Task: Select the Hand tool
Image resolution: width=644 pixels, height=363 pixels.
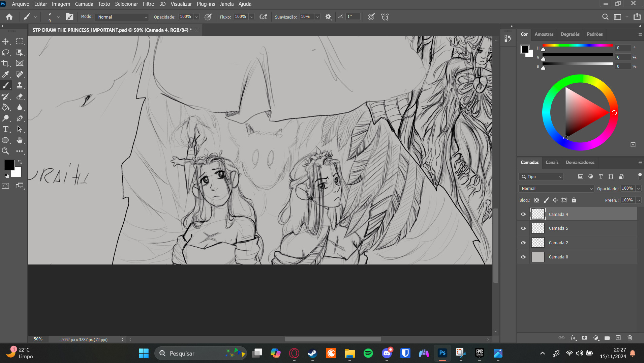Action: (x=20, y=140)
